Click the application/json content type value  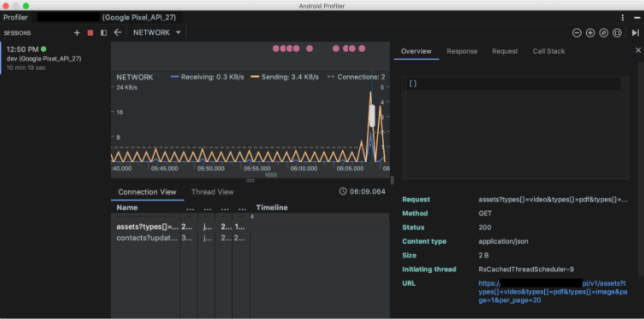pos(503,241)
